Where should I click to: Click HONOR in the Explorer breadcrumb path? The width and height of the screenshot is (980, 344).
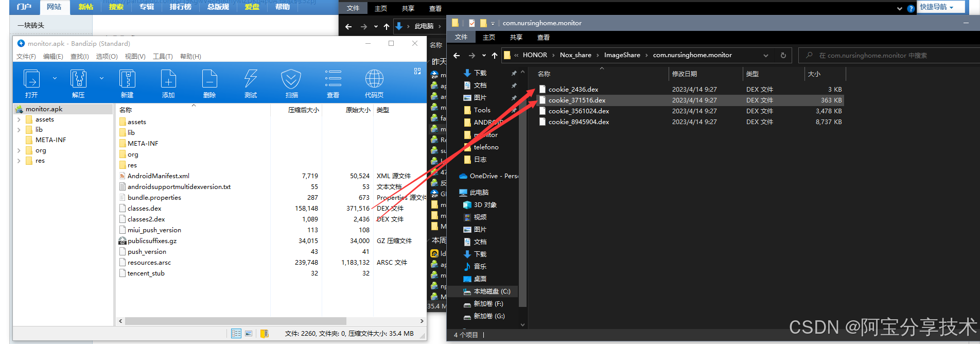(x=535, y=55)
